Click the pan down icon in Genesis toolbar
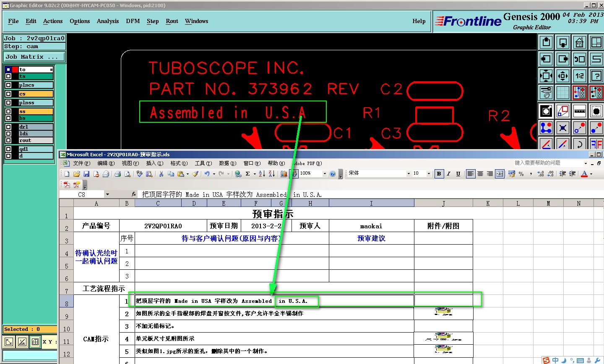The image size is (604, 364). 563,42
